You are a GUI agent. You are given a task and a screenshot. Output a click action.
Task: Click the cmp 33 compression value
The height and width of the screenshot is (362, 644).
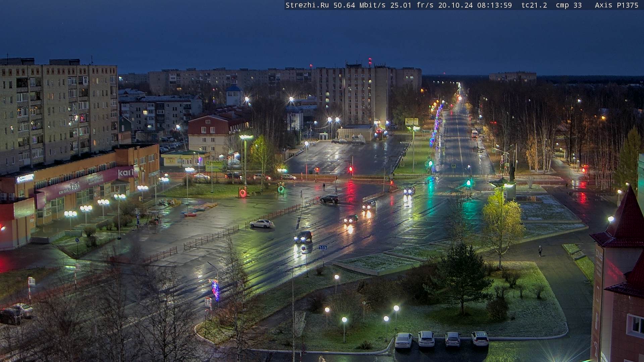(569, 5)
